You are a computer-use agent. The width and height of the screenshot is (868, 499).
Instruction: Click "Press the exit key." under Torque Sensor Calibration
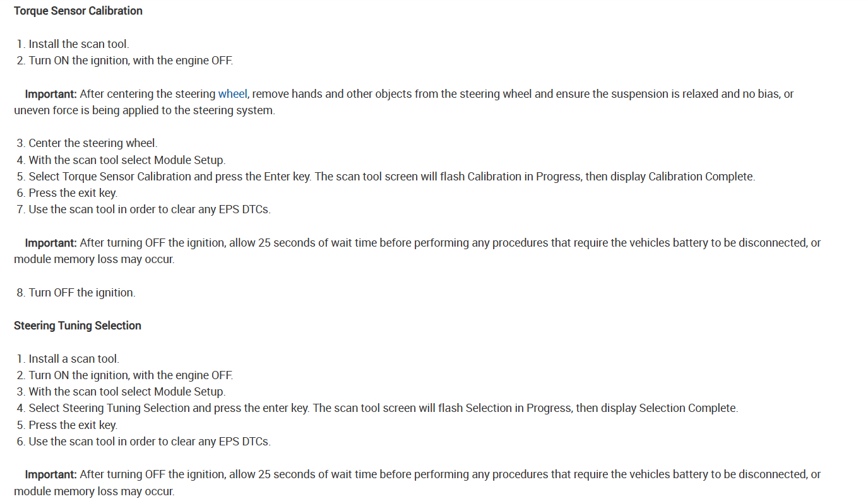[x=73, y=193]
